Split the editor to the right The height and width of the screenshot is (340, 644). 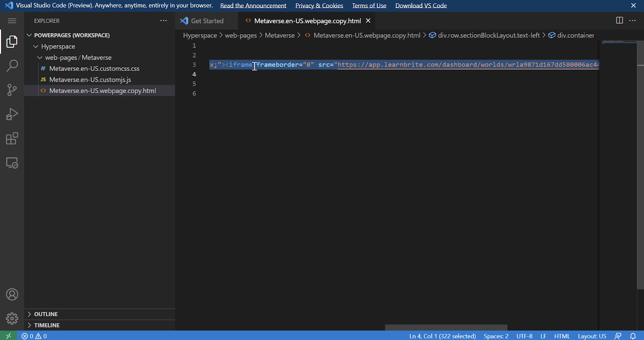[x=619, y=21]
